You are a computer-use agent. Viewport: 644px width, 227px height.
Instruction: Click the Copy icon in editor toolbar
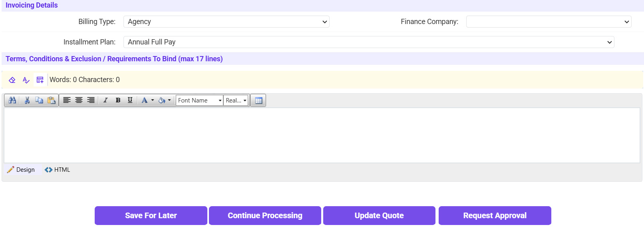pos(39,100)
